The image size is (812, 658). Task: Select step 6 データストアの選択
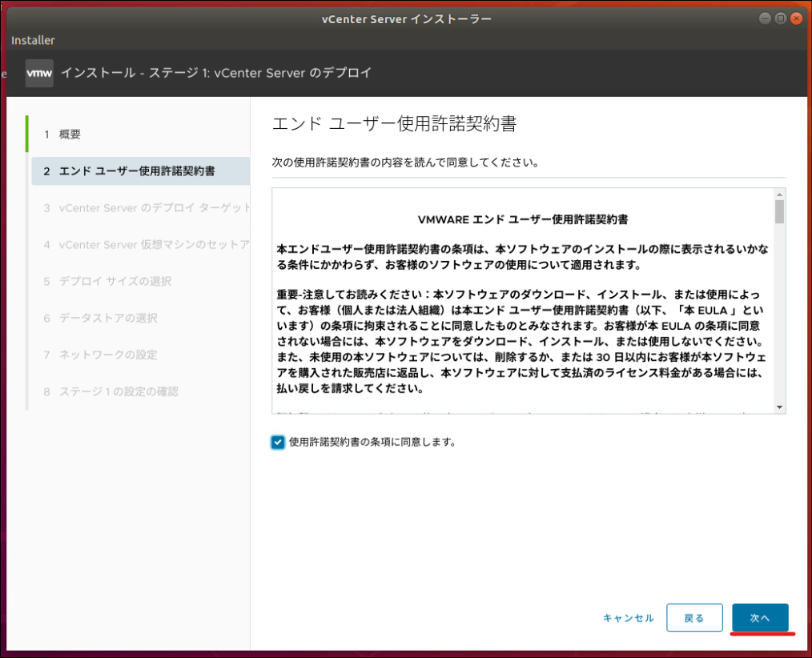[141, 319]
